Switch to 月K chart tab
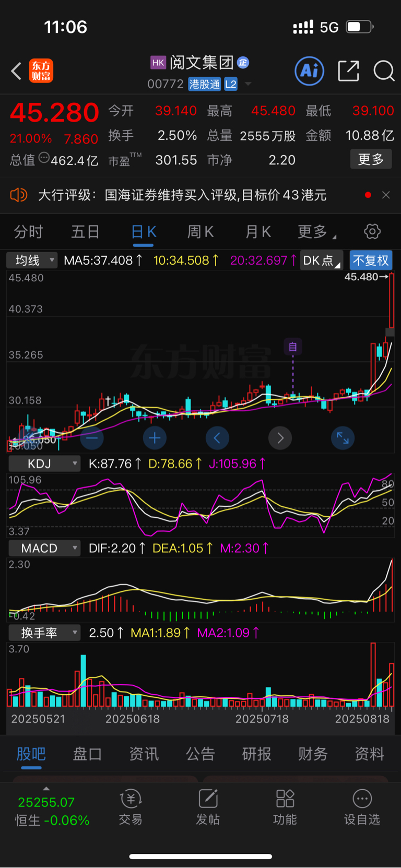This screenshot has width=401, height=868. click(x=258, y=232)
